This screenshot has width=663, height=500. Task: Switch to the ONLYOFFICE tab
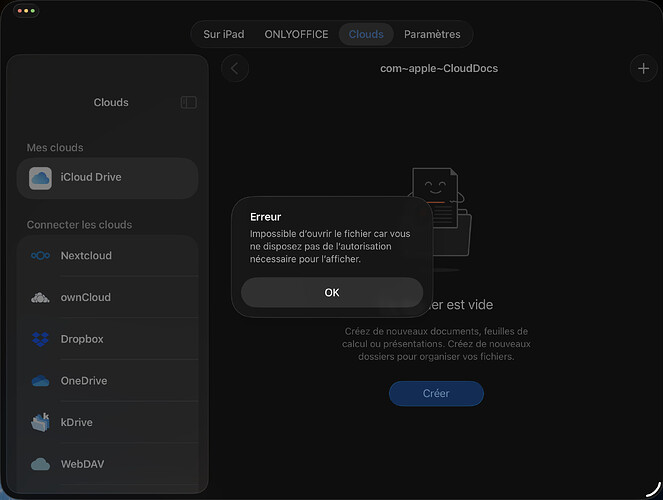coord(296,34)
